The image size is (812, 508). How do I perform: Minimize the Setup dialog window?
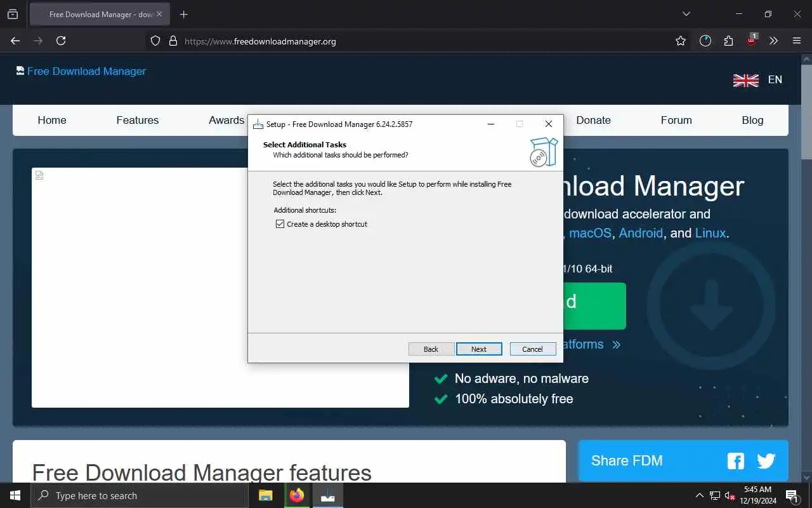[x=492, y=124]
